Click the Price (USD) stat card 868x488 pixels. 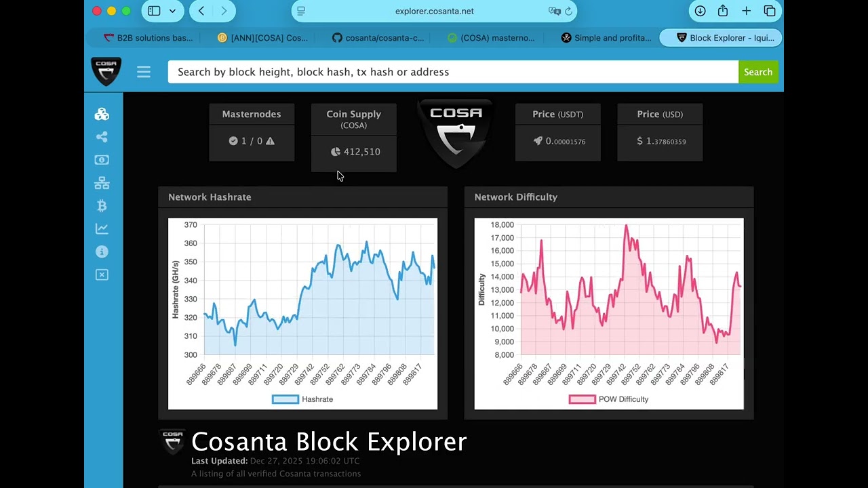[660, 132]
